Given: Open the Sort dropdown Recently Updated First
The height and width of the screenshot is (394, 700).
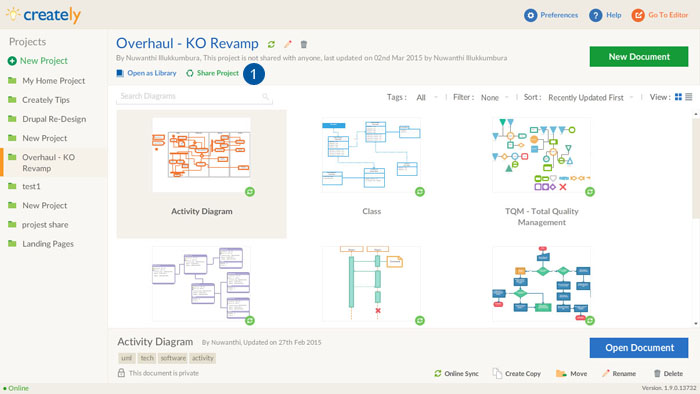Looking at the screenshot, I should pos(591,97).
